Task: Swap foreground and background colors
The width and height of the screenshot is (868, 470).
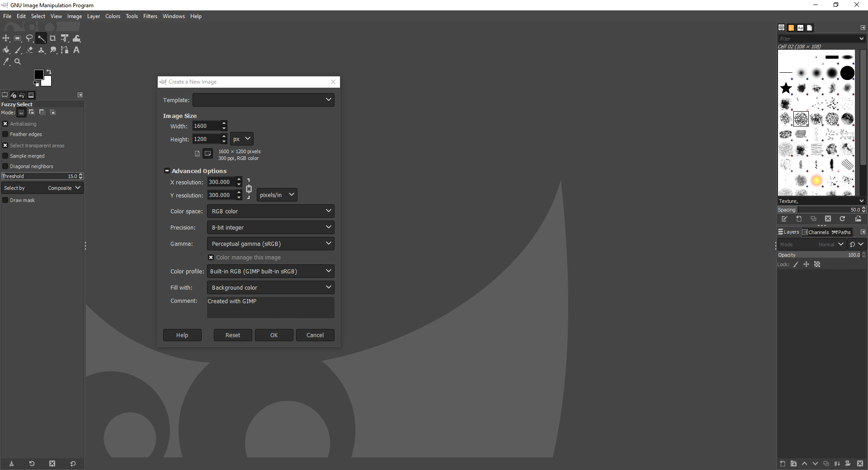Action: click(49, 72)
